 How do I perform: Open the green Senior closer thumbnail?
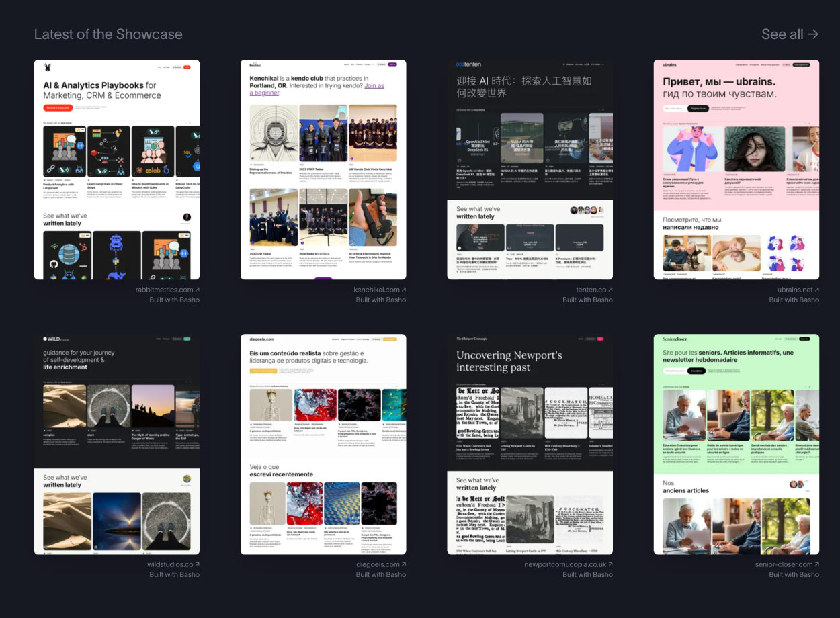click(x=737, y=444)
